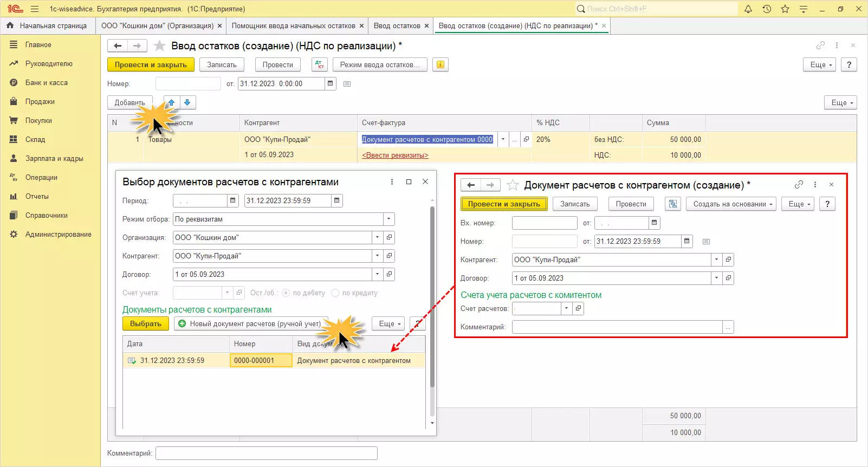Click the Комментарий field at bottom
The height and width of the screenshot is (467, 868).
click(266, 453)
